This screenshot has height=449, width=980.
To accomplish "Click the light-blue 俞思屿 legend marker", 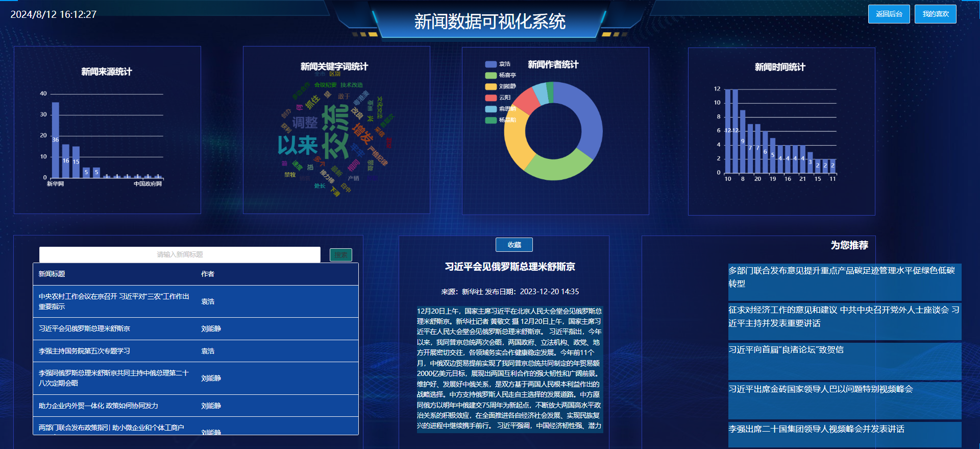I will [x=491, y=109].
